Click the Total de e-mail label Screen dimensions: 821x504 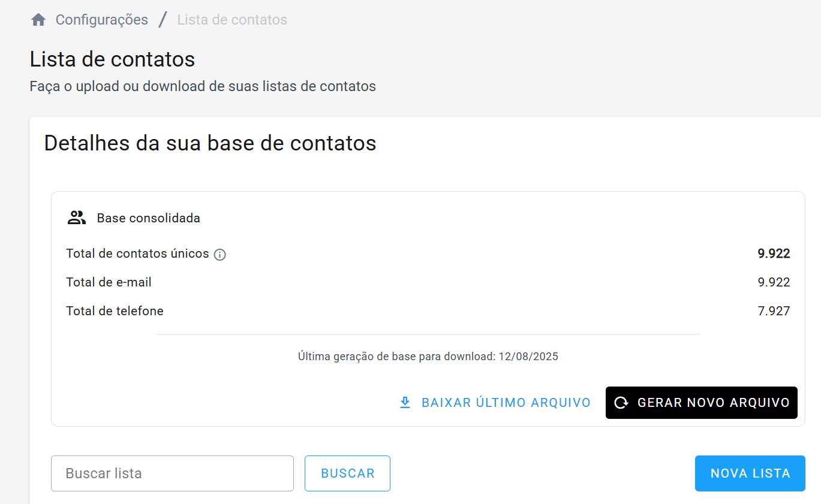(x=109, y=282)
